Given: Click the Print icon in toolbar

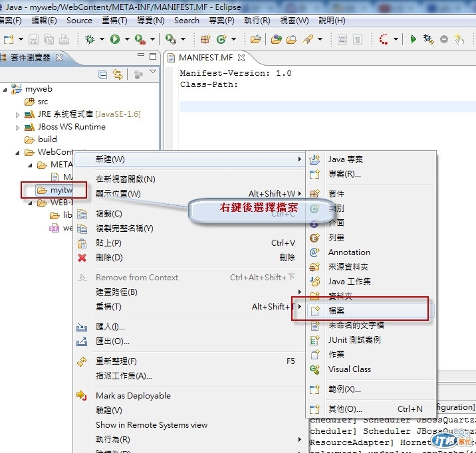Looking at the screenshot, I should (64, 39).
